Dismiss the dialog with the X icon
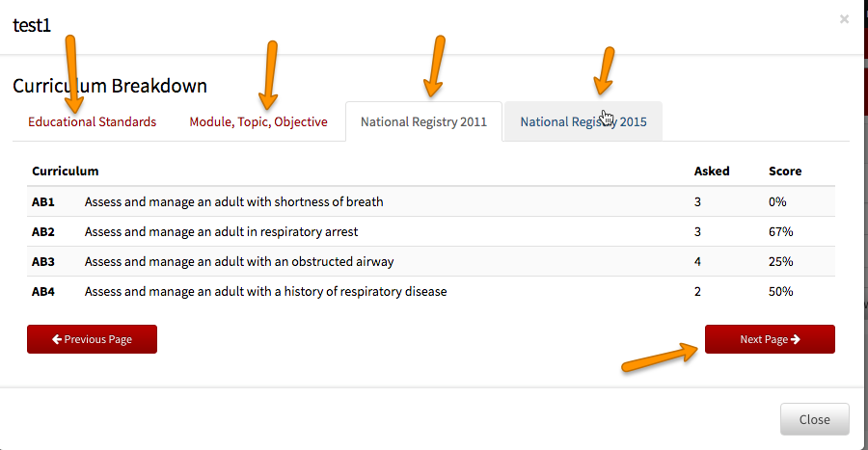868x450 pixels. 844,19
